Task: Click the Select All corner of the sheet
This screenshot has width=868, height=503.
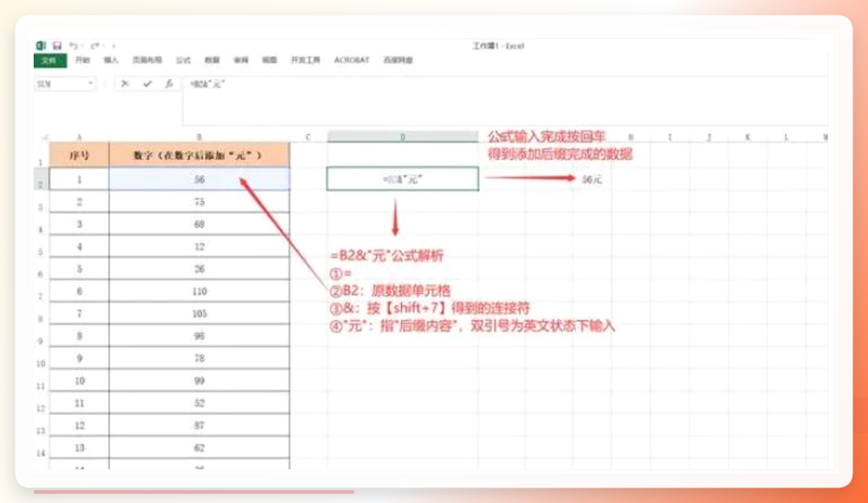Action: (x=43, y=136)
